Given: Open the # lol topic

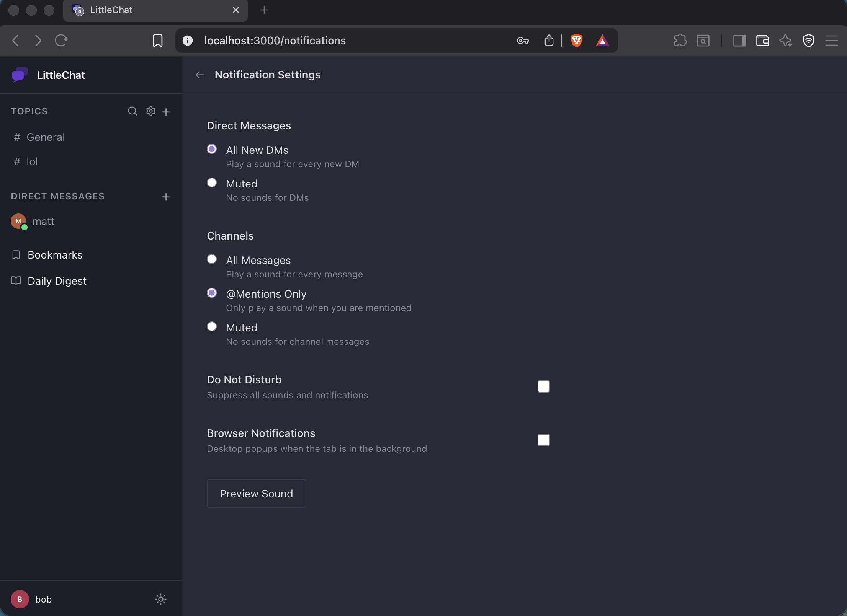Looking at the screenshot, I should [32, 161].
